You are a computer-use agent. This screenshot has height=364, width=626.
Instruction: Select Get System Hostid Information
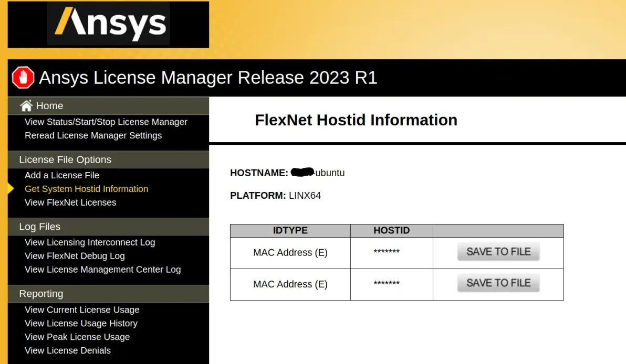(86, 189)
